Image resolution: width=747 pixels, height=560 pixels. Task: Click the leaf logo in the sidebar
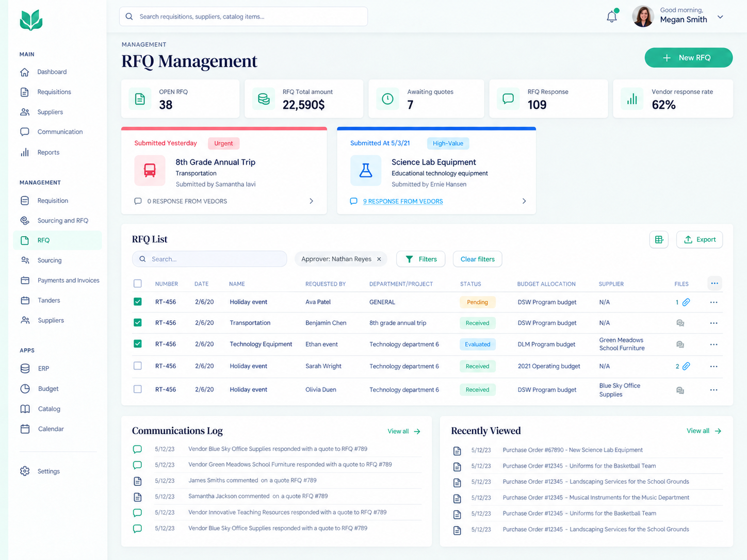pyautogui.click(x=31, y=21)
